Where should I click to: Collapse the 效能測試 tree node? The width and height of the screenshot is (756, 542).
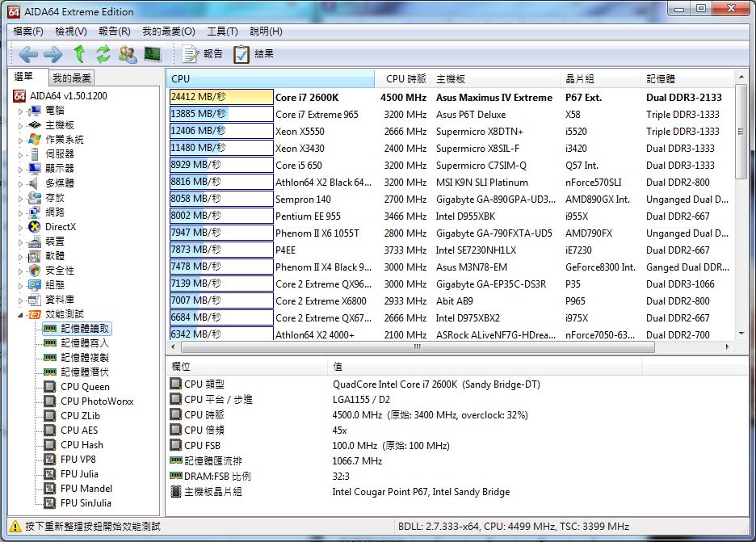point(20,315)
